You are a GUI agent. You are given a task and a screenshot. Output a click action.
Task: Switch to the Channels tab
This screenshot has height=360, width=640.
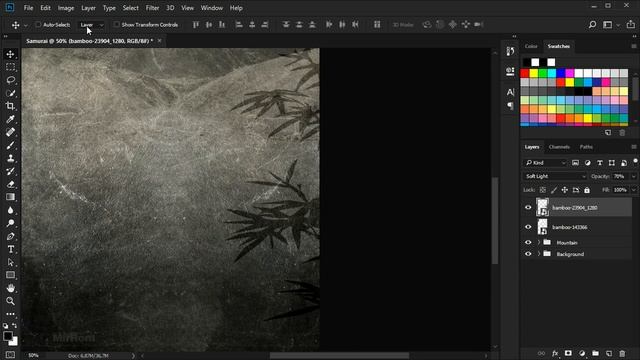coord(559,147)
